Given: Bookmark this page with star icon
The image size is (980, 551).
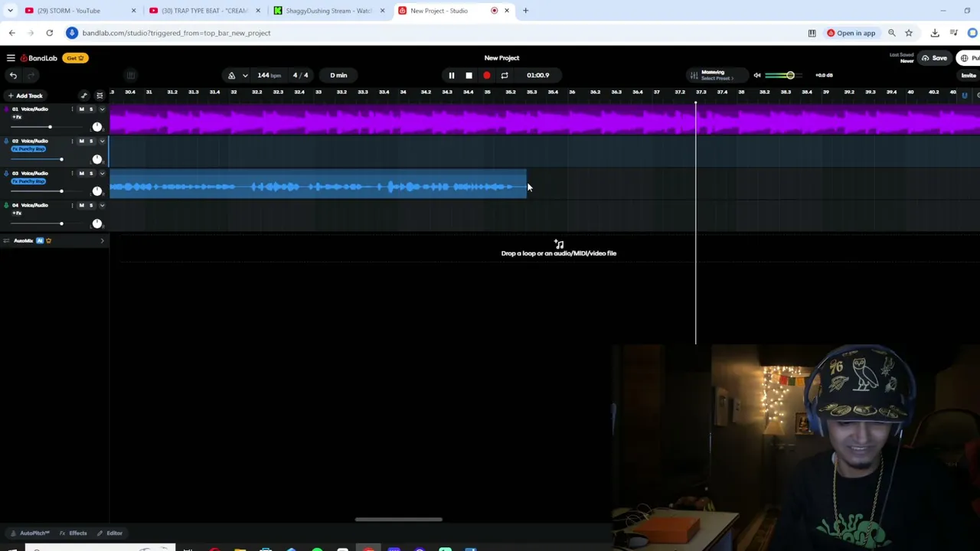Looking at the screenshot, I should point(909,33).
